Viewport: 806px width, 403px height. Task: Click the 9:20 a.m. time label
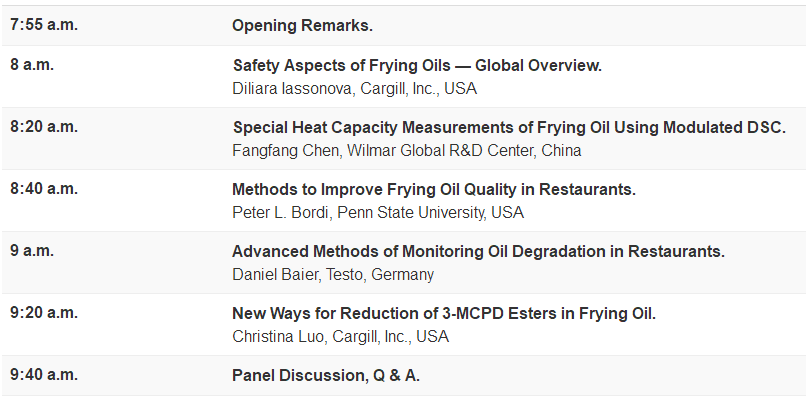44,312
